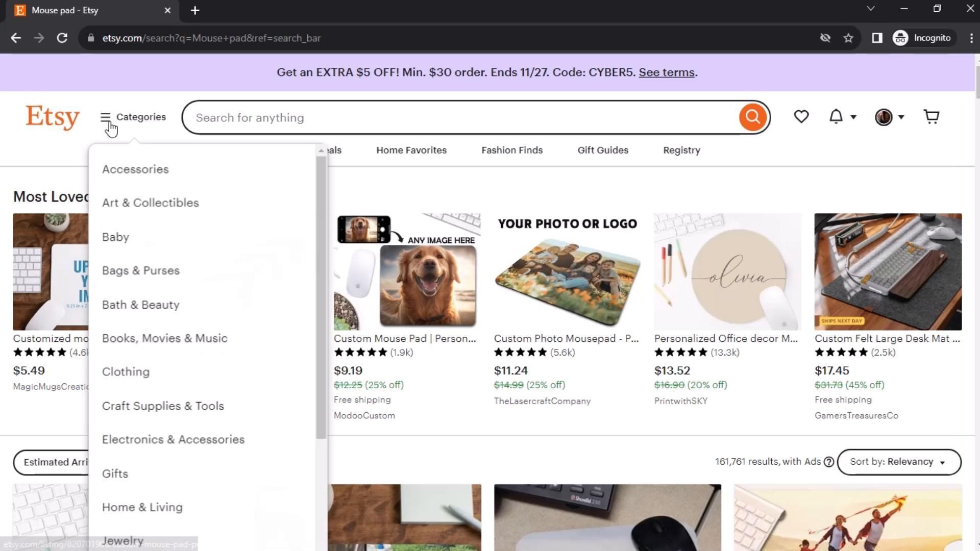Reload the page

pos(62,38)
